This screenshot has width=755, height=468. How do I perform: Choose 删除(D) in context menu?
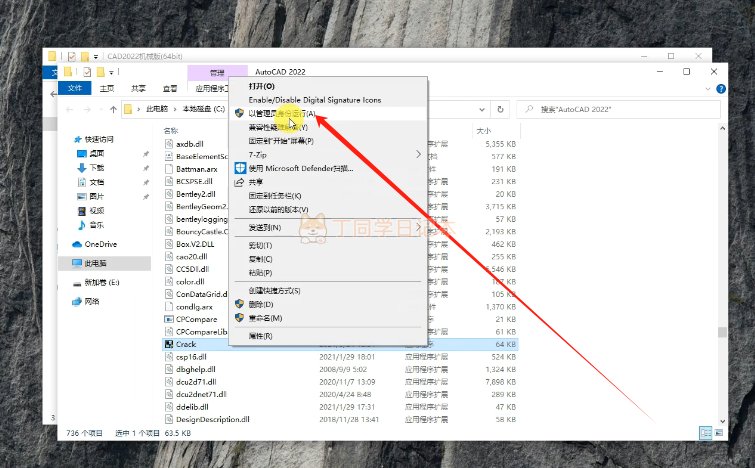(x=261, y=304)
